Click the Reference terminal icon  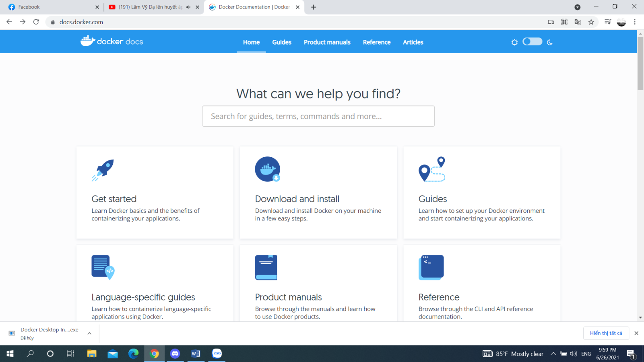(x=431, y=267)
